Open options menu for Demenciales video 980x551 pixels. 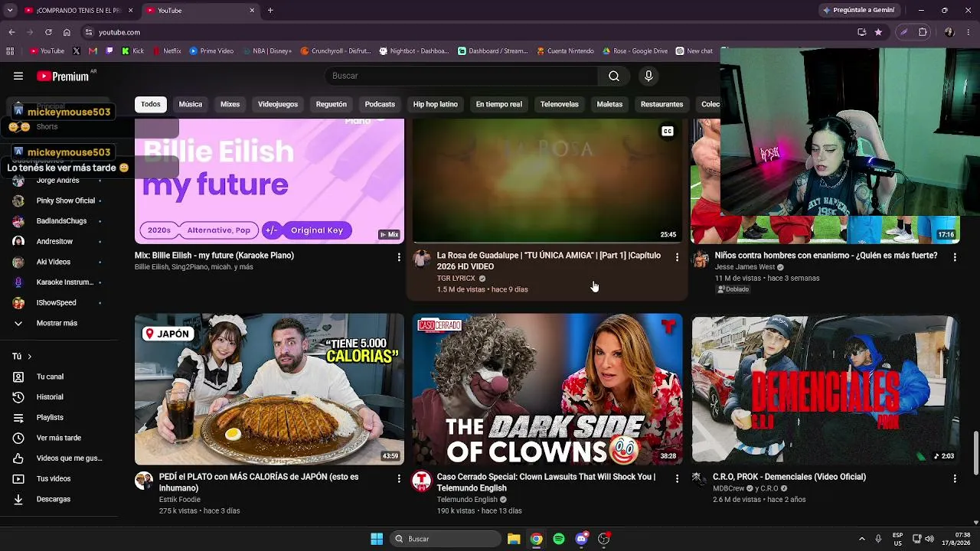(x=955, y=478)
